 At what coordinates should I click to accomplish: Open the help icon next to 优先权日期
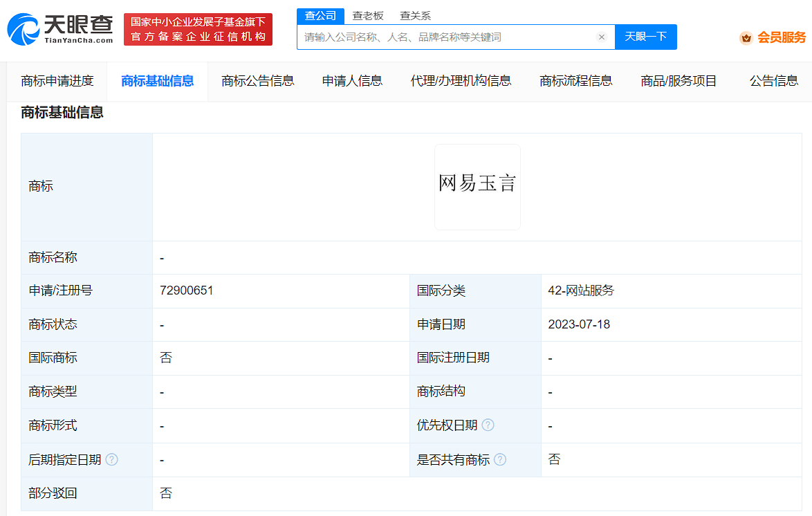click(489, 425)
